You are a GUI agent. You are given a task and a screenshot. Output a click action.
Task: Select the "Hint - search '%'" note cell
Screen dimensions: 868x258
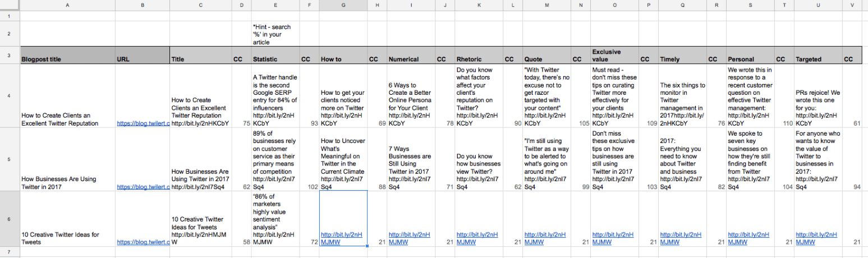[x=275, y=34]
